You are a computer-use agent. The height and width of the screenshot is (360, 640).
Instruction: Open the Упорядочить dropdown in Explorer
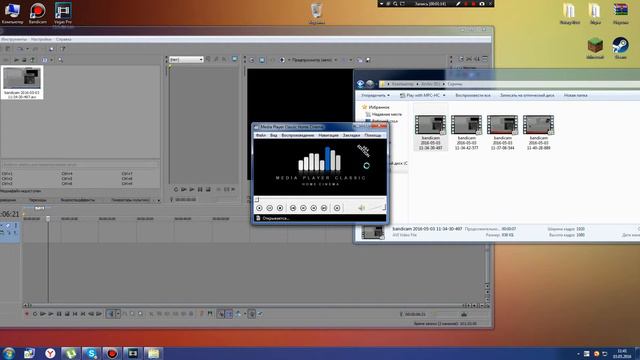tap(375, 95)
